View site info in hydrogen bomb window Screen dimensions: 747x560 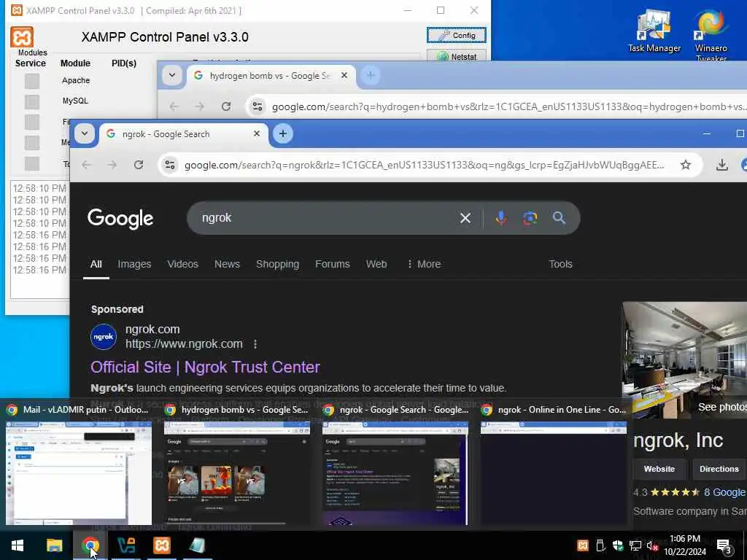[258, 106]
